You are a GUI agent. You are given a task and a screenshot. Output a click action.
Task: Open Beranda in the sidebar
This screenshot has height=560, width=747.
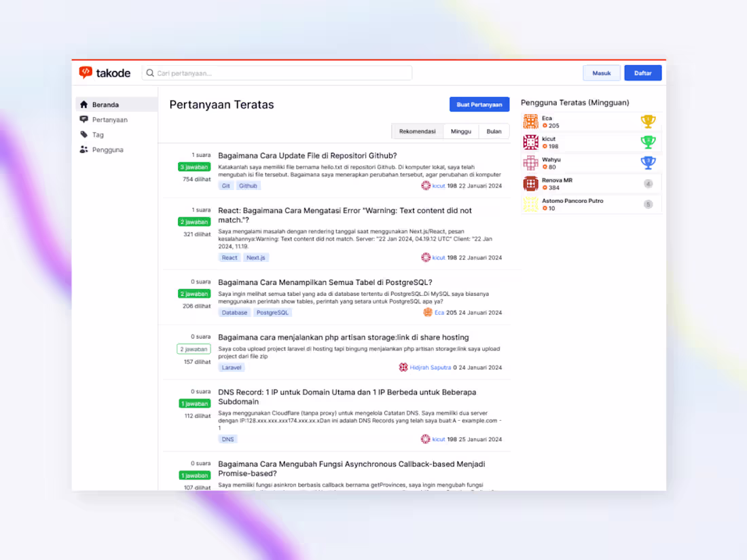pos(116,105)
